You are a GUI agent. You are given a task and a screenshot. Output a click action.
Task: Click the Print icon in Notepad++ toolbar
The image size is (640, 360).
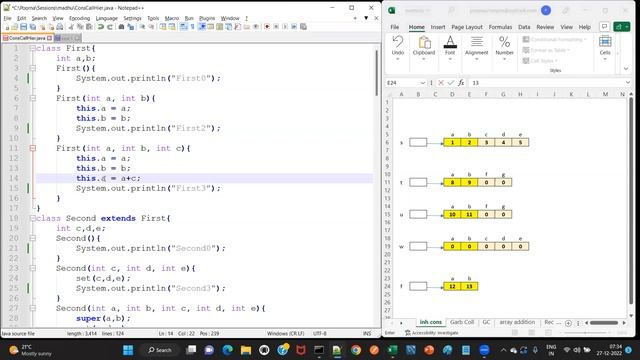[60, 27]
